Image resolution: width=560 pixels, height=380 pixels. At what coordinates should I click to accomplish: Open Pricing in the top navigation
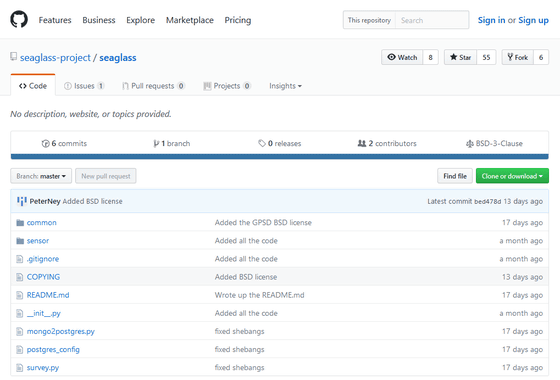coord(238,20)
